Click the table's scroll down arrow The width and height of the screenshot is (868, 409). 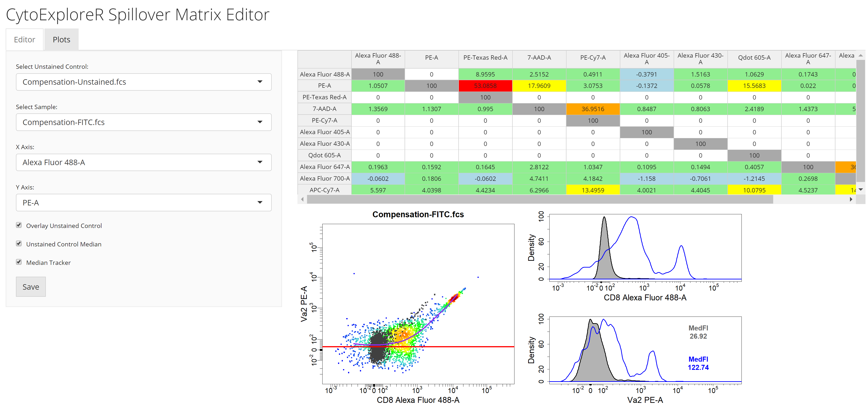point(860,189)
